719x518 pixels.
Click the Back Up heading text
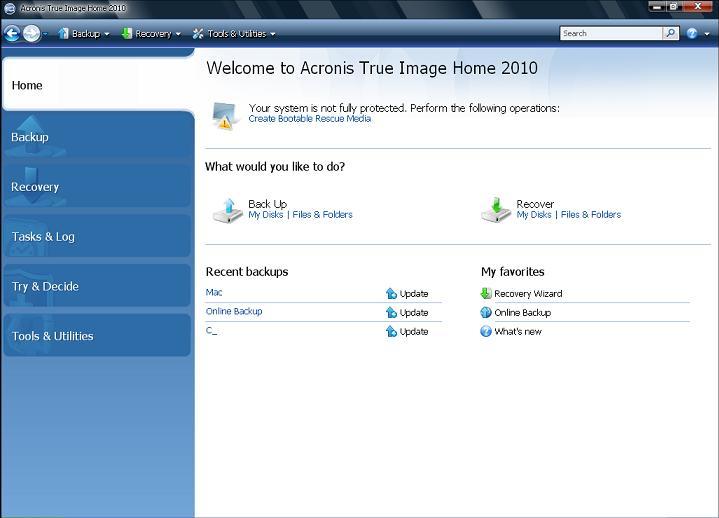pyautogui.click(x=267, y=204)
